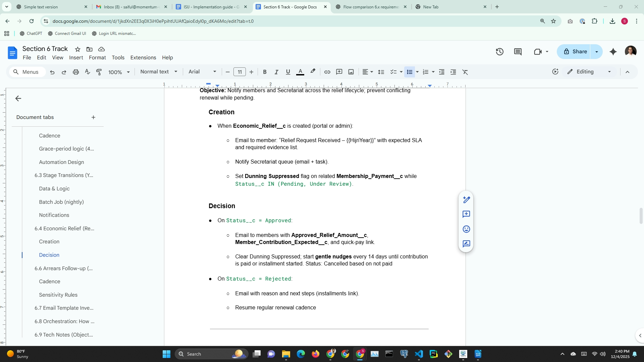This screenshot has height=362, width=644.
Task: Open the text color picker
Action: [300, 72]
